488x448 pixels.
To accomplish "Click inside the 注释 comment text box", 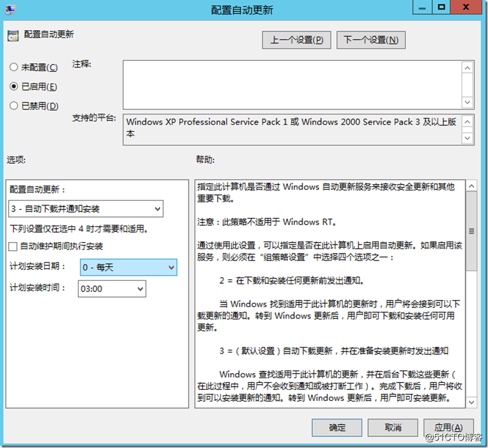I will [292, 85].
